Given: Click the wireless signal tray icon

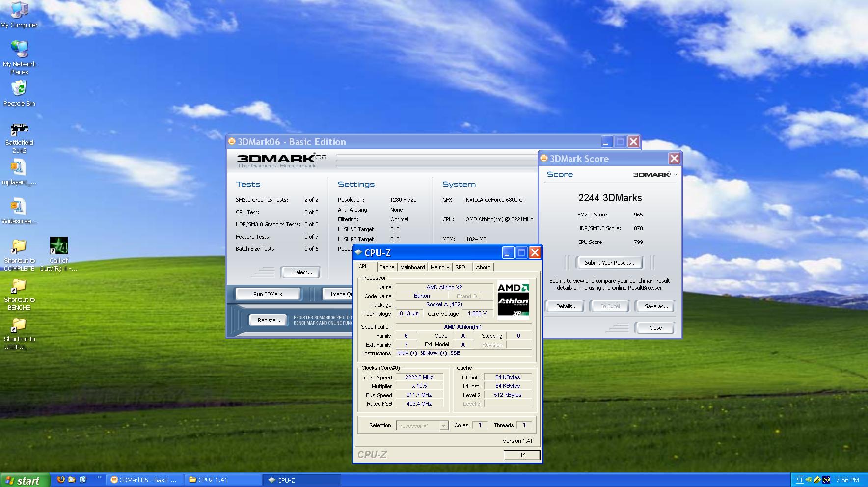Looking at the screenshot, I should coord(826,480).
